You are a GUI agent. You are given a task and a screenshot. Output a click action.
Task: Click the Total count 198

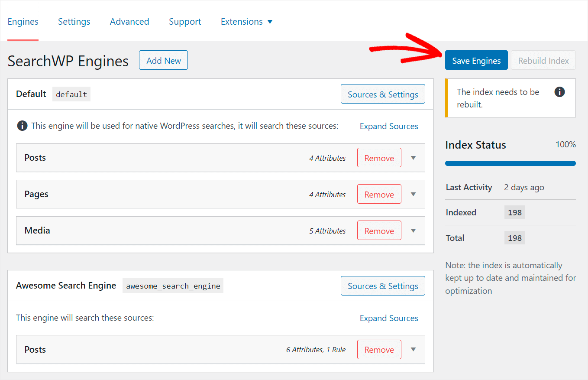[515, 238]
